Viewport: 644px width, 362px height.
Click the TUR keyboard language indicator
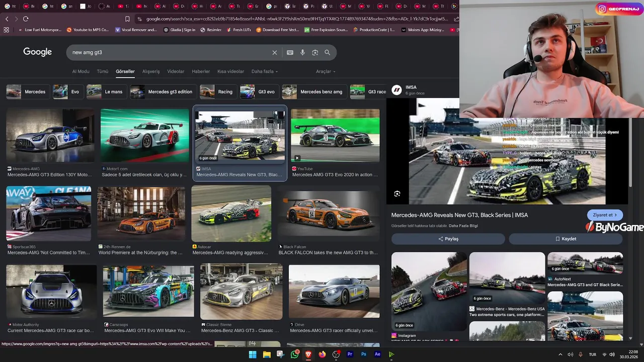594,354
